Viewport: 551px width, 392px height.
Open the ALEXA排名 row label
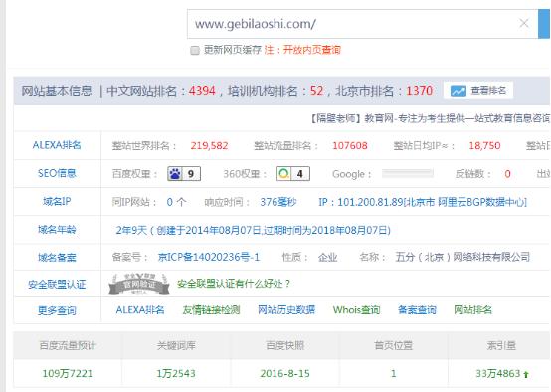tap(57, 145)
